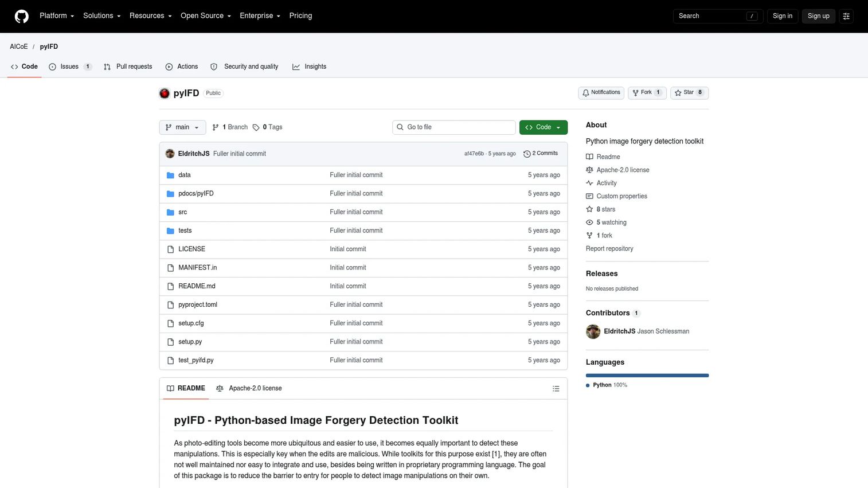Open the src folder icon

pos(170,212)
